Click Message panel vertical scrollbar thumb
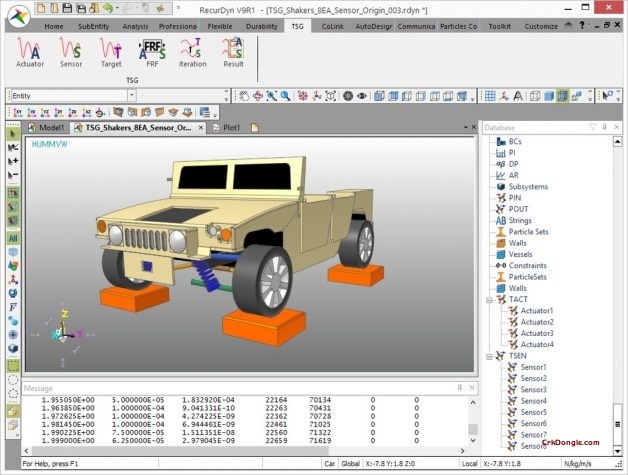The width and height of the screenshot is (628, 475). pyautogui.click(x=473, y=429)
